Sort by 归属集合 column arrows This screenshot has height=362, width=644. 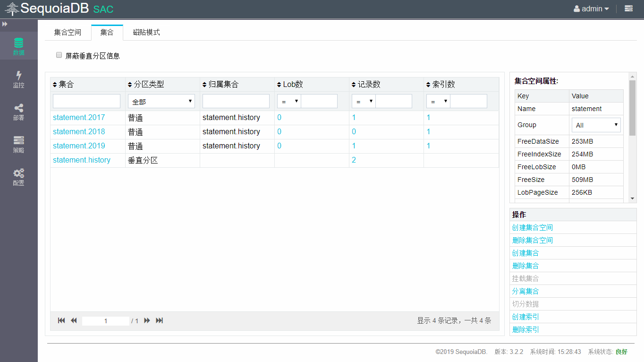204,85
